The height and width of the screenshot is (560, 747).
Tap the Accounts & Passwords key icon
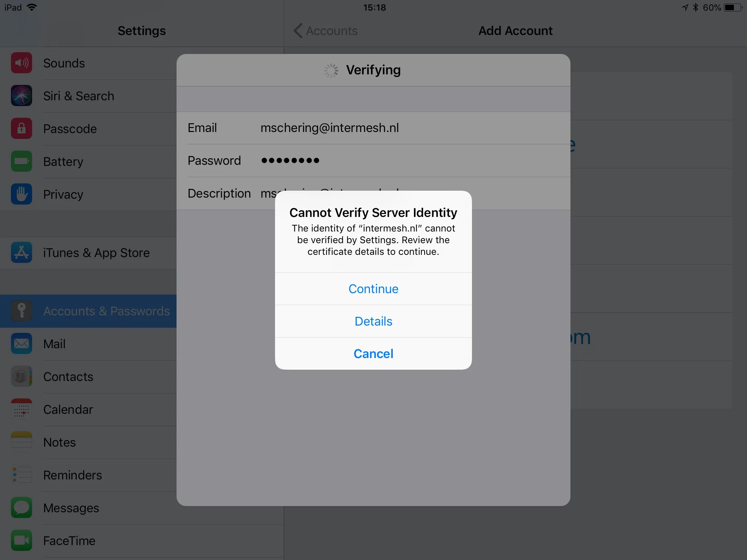click(x=22, y=311)
